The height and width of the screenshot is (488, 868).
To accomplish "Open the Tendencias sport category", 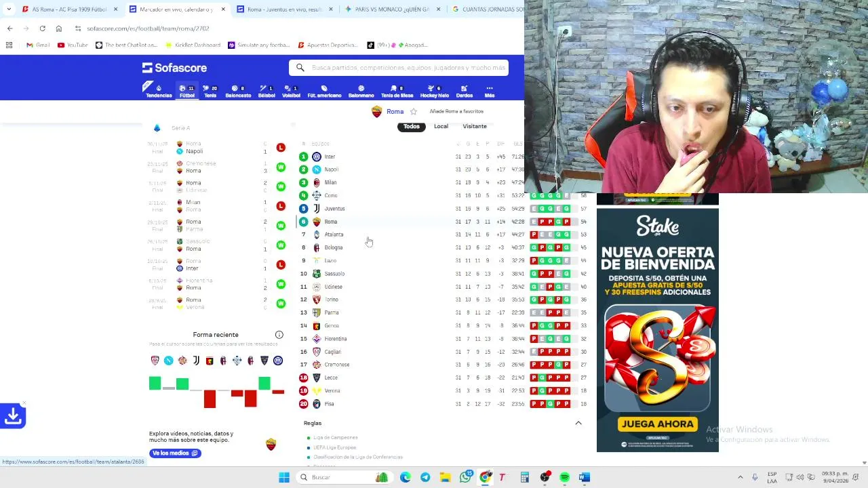I will [159, 91].
